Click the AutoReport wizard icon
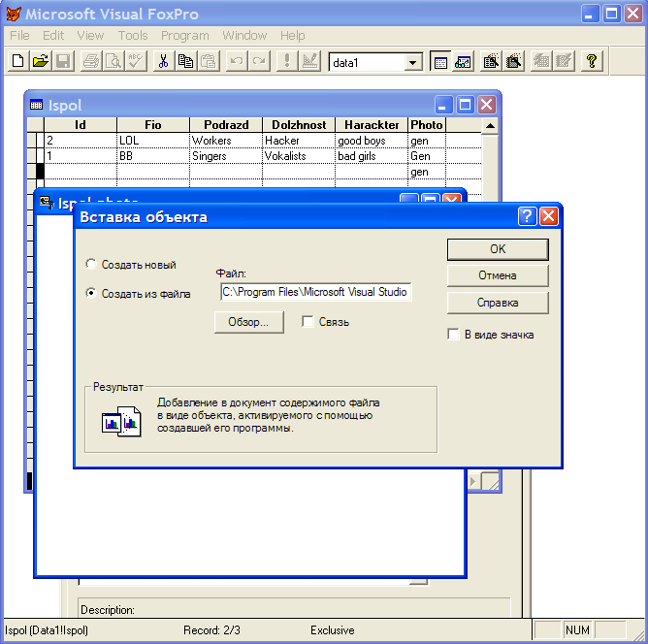The height and width of the screenshot is (644, 648). pos(564,61)
